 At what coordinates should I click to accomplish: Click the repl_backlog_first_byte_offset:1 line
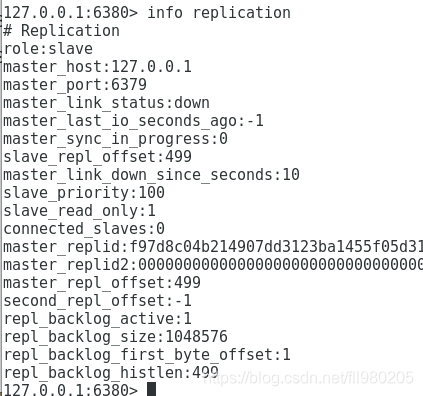tap(147, 355)
